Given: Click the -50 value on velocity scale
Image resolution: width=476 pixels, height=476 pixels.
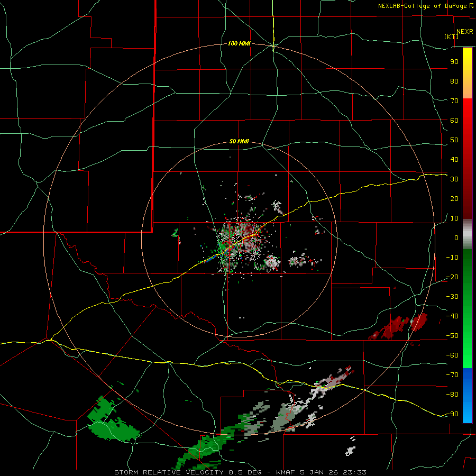Looking at the screenshot, I should [x=452, y=336].
